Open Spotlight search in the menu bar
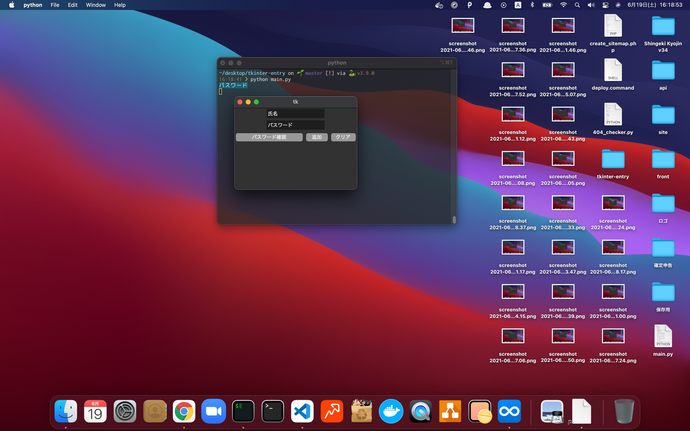690x431 pixels. pos(577,5)
